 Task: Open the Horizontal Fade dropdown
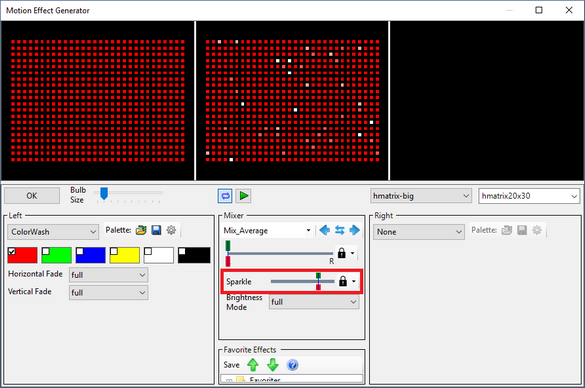point(109,275)
